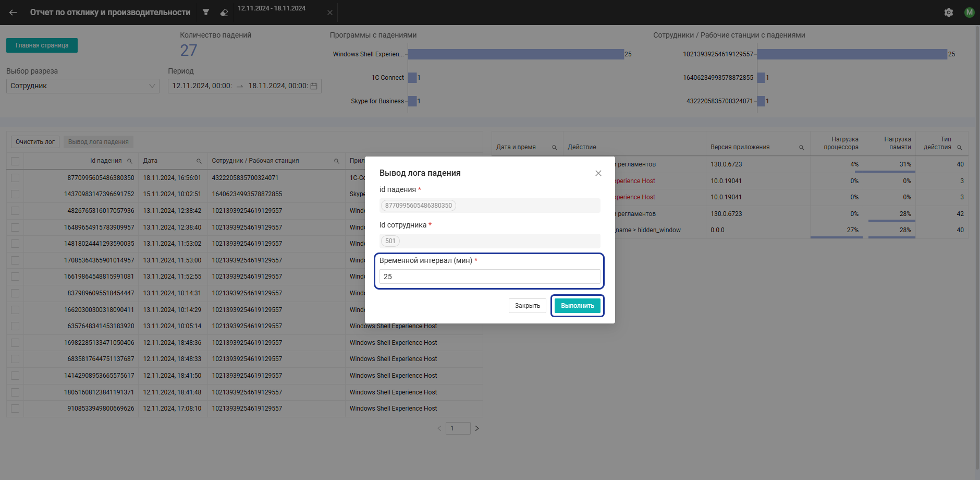Click the page vertical scrollbar
Image resolution: width=980 pixels, height=480 pixels.
coord(977,248)
